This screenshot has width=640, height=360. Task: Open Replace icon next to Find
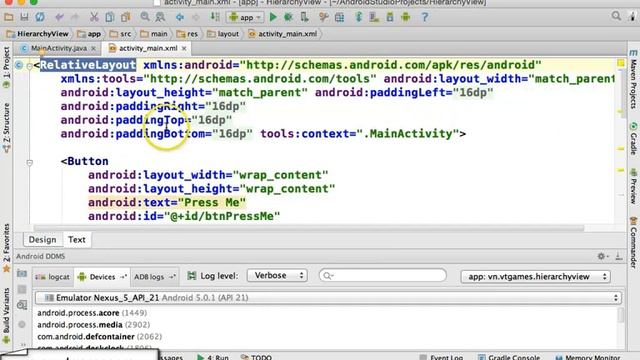(160, 17)
